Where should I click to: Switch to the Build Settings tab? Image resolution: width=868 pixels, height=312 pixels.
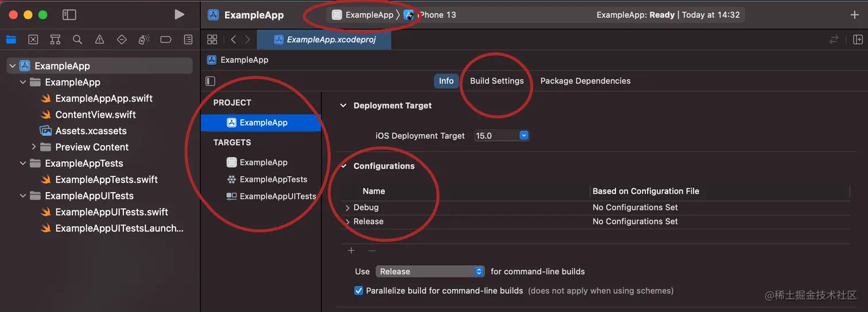tap(497, 81)
